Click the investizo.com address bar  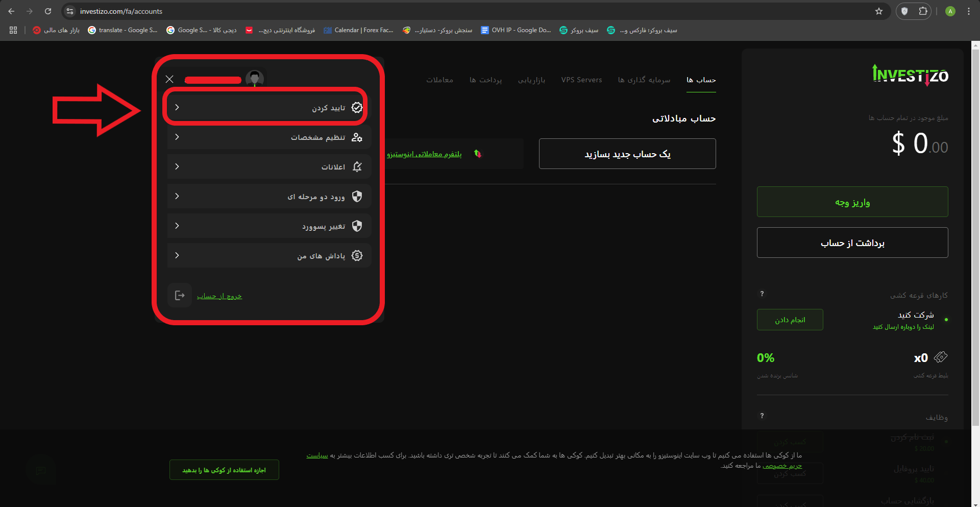(475, 11)
